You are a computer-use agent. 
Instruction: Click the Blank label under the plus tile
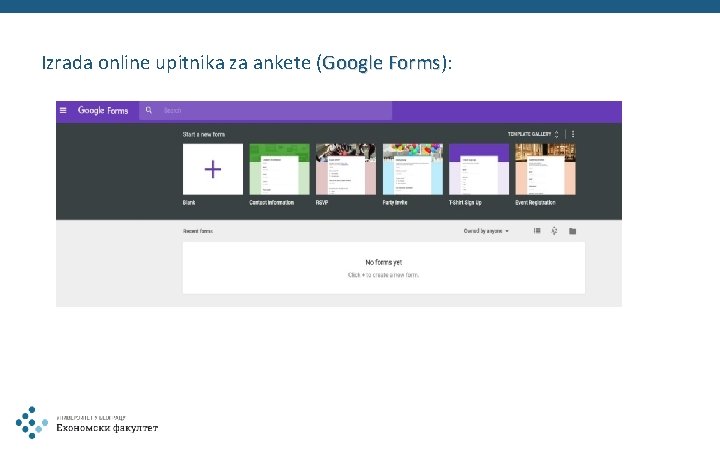click(189, 202)
